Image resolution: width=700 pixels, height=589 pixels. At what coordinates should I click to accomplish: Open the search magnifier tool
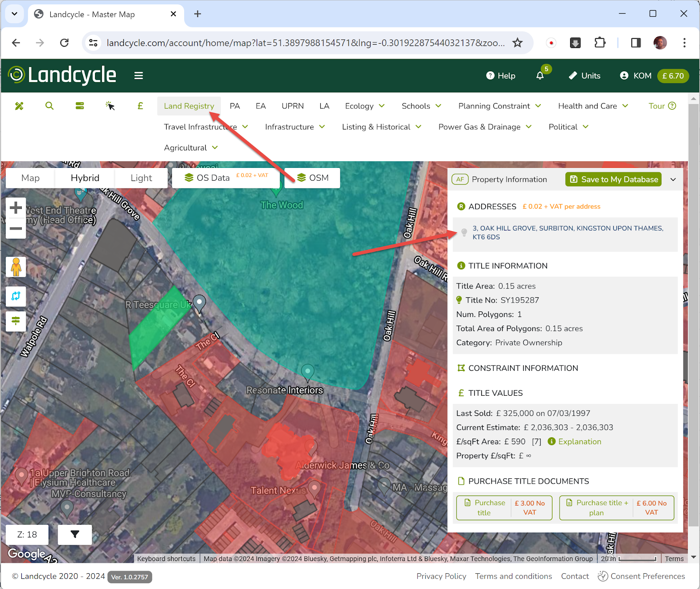coord(49,106)
